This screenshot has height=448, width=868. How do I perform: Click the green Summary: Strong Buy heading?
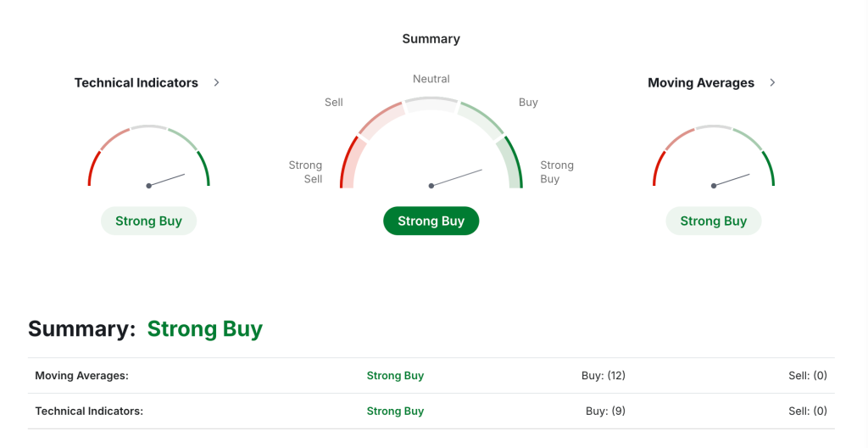click(x=205, y=329)
